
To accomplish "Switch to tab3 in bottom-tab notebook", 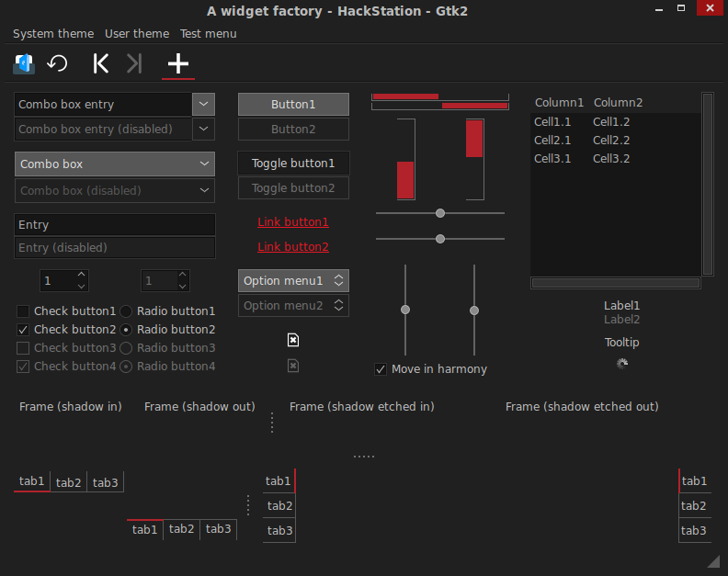I will tap(218, 529).
